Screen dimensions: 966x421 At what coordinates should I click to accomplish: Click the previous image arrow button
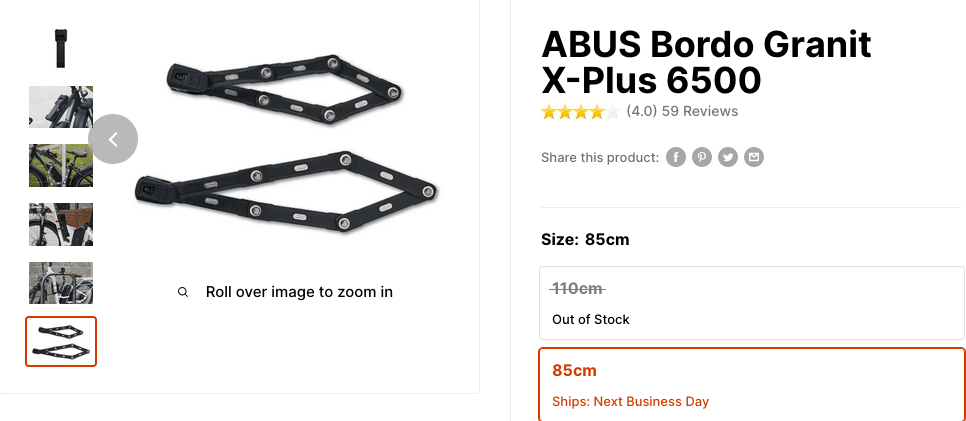(113, 139)
